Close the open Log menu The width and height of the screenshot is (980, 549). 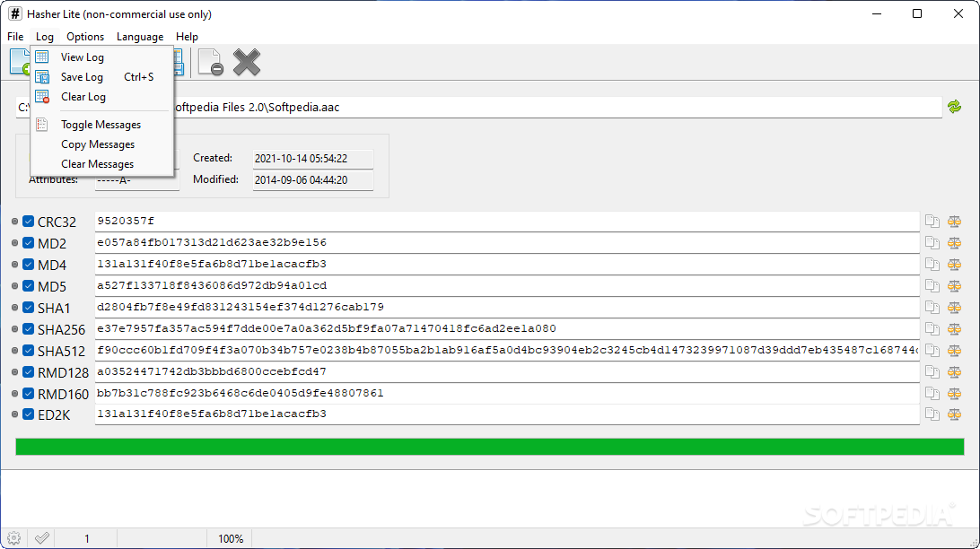point(44,36)
